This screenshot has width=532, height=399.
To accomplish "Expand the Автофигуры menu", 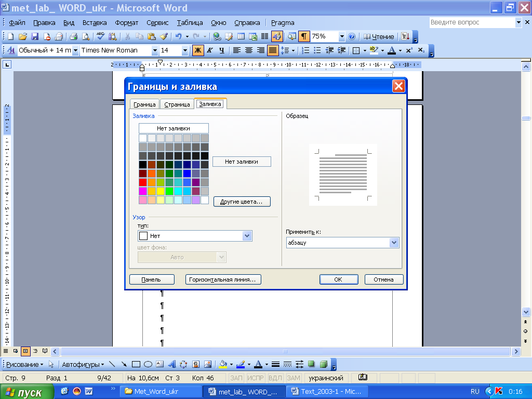I will (x=83, y=364).
